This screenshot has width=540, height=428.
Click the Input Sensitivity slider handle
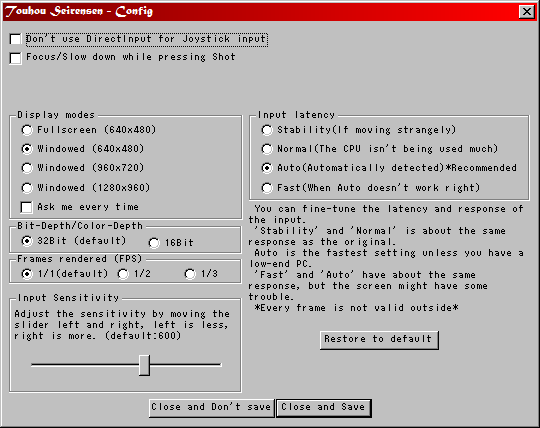pyautogui.click(x=144, y=365)
